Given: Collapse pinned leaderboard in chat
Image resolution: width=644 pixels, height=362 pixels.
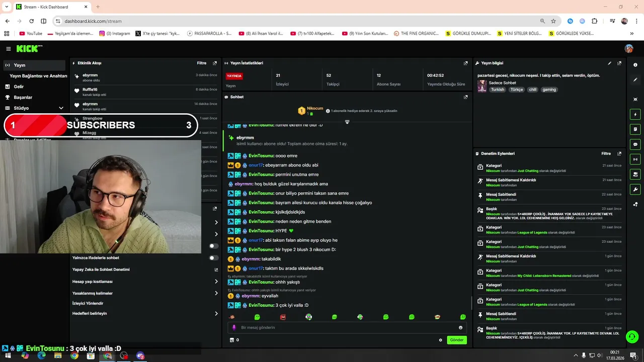Looking at the screenshot, I should click(347, 122).
